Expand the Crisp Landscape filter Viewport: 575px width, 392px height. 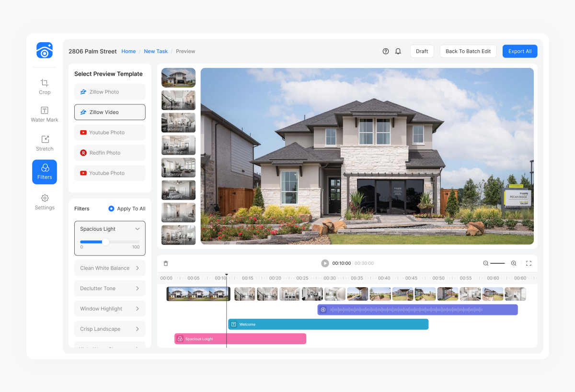click(110, 329)
